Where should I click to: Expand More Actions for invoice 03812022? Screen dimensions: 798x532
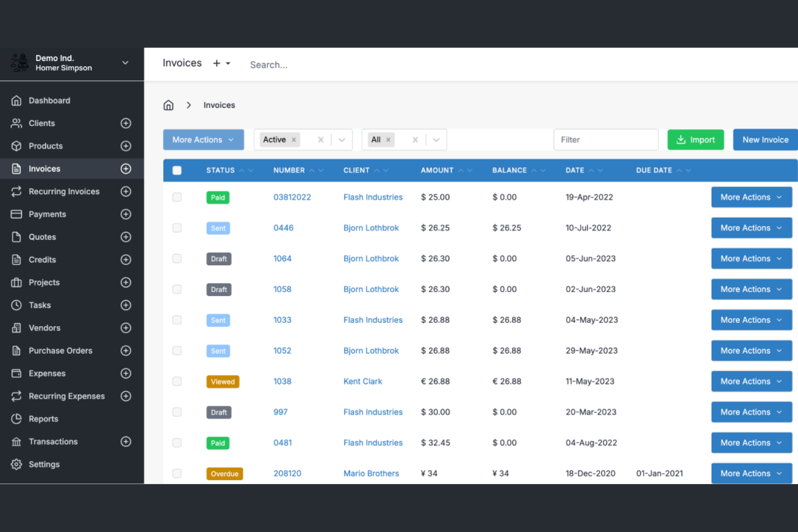(x=751, y=197)
